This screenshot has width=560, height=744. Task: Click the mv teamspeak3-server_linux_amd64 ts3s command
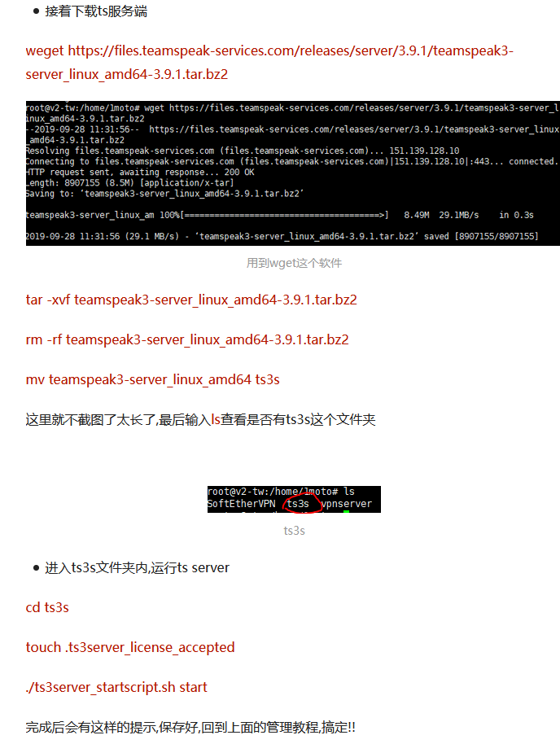click(152, 379)
